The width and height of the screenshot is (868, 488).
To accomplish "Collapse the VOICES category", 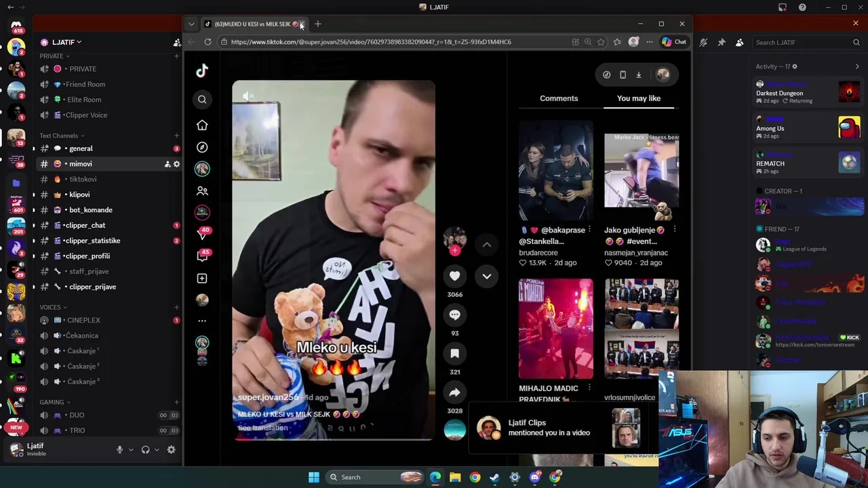I will click(53, 307).
